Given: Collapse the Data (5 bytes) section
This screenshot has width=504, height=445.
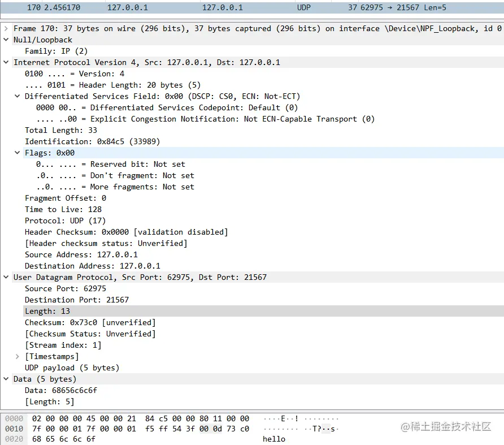Looking at the screenshot, I should [x=6, y=379].
